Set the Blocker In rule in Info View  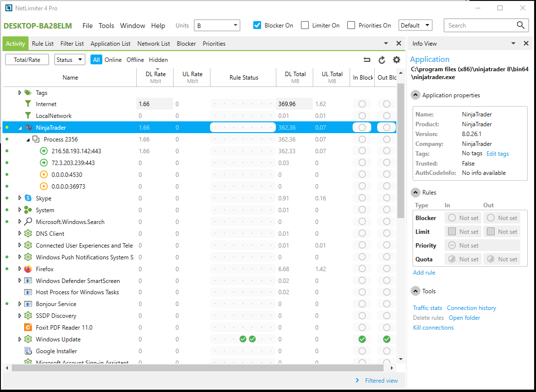pos(463,218)
